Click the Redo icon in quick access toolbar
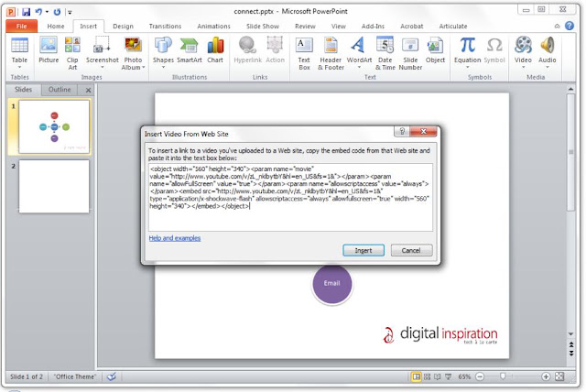 pyautogui.click(x=57, y=12)
